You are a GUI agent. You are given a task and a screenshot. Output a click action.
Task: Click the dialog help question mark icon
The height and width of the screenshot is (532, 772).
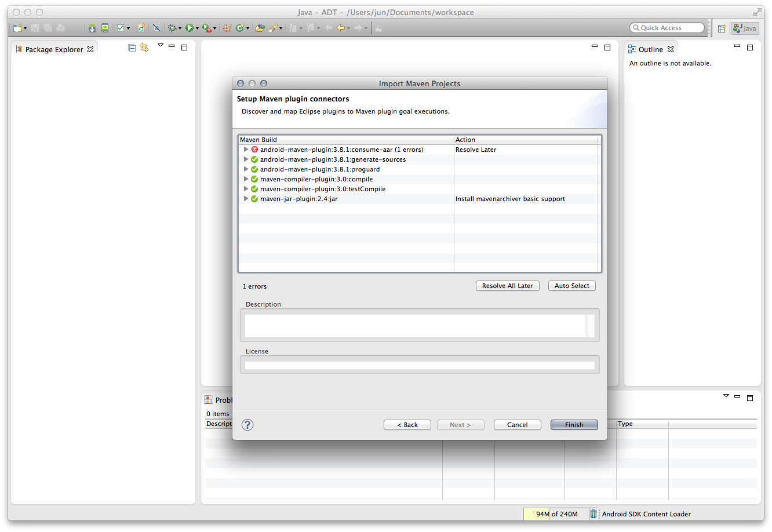pos(247,425)
